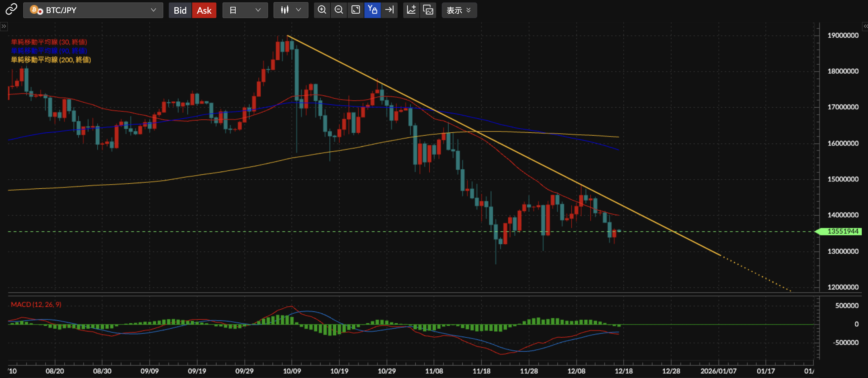Open the 表示 display menu

(x=459, y=10)
